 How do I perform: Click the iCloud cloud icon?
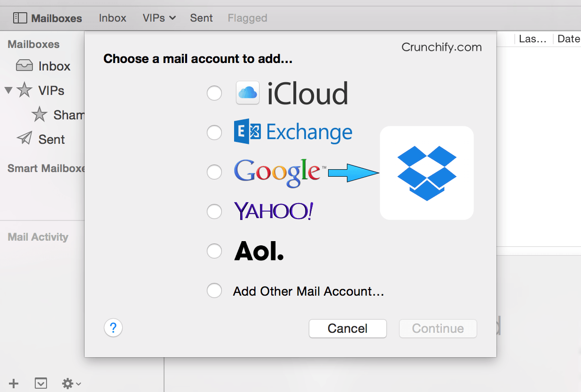pyautogui.click(x=247, y=93)
